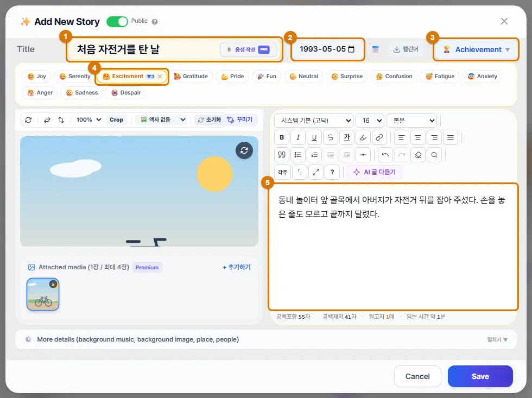Click the Crop button
532x398 pixels.
116,120
